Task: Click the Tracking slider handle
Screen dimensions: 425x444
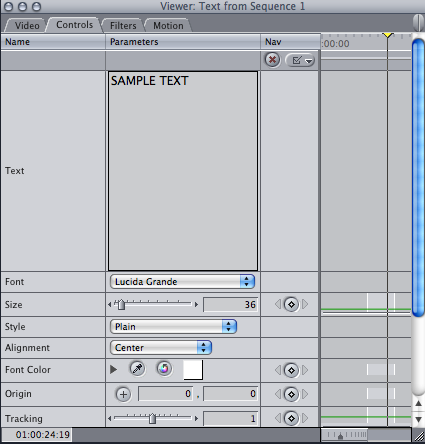Action: pos(152,418)
